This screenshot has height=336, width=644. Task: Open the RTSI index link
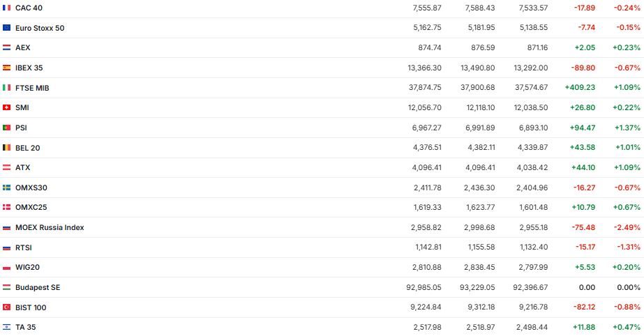[24, 247]
